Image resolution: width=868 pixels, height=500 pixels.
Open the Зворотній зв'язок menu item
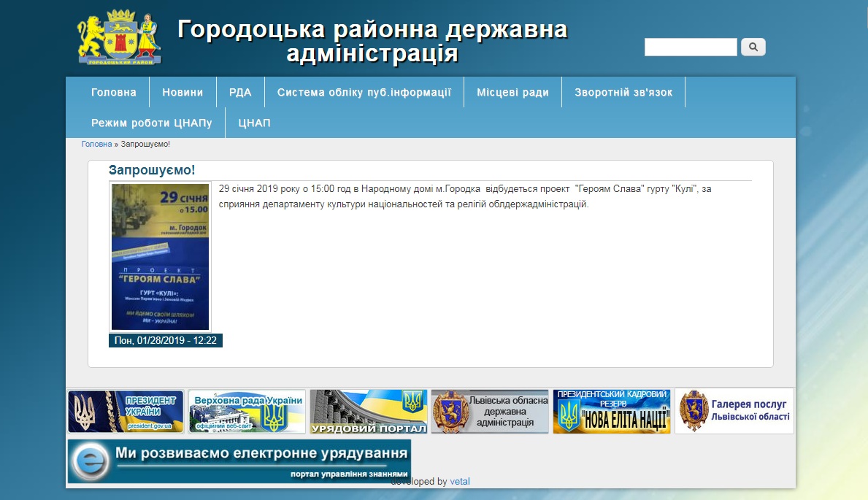click(x=623, y=93)
